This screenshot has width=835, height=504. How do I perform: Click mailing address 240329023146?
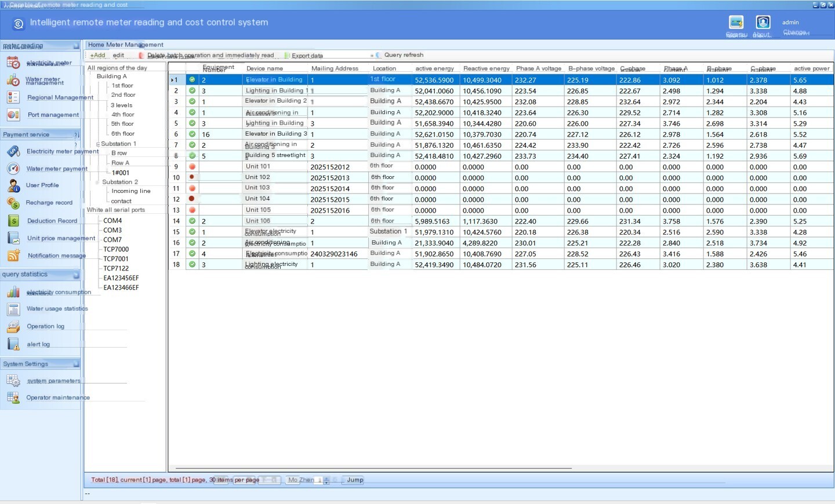334,254
